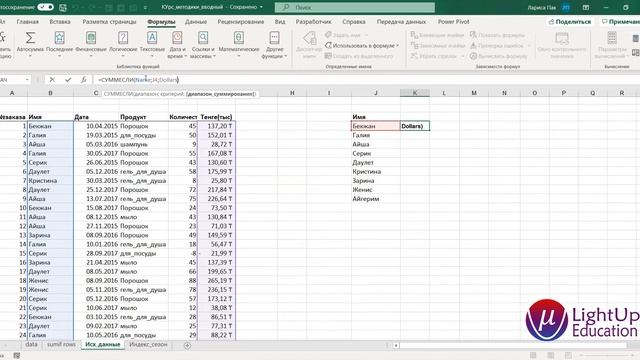
Task: Select cell Кристина in column J
Action: (376, 171)
